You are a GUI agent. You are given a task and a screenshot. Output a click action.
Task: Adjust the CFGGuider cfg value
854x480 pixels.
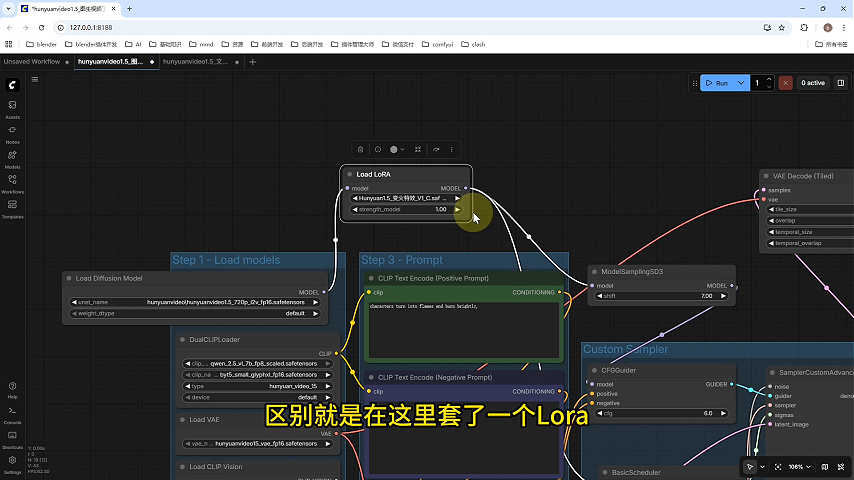coord(661,413)
